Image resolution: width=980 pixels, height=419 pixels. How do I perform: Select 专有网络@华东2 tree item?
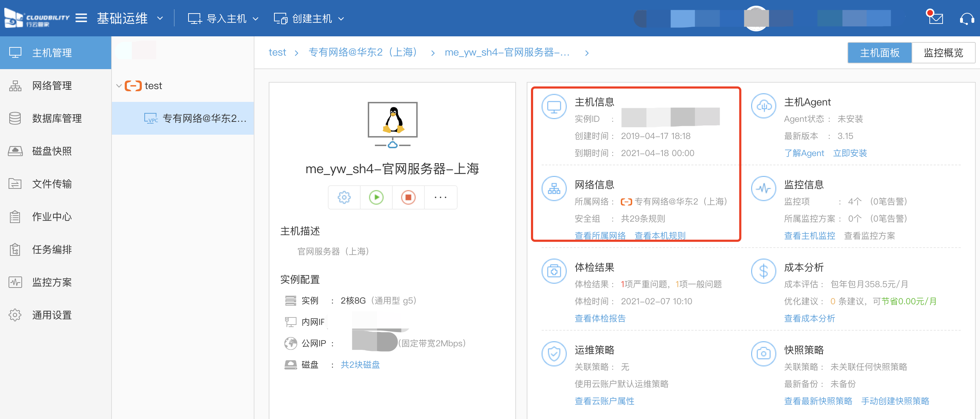click(x=204, y=119)
